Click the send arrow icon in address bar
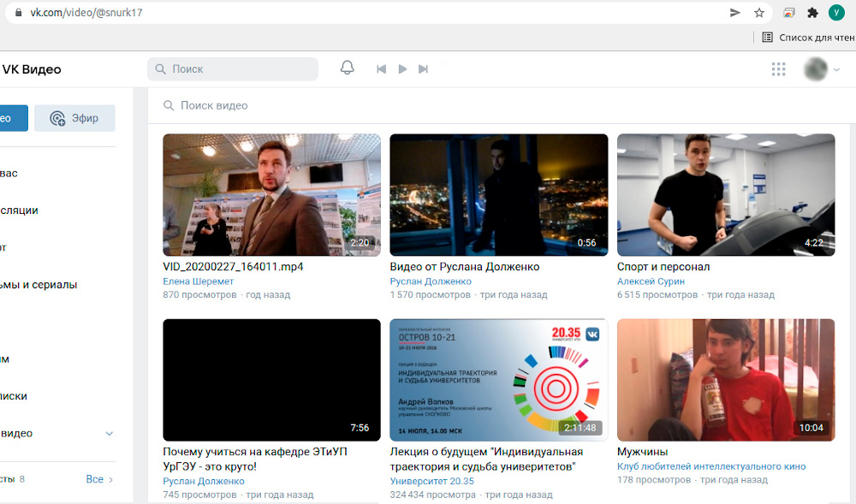 tap(734, 13)
